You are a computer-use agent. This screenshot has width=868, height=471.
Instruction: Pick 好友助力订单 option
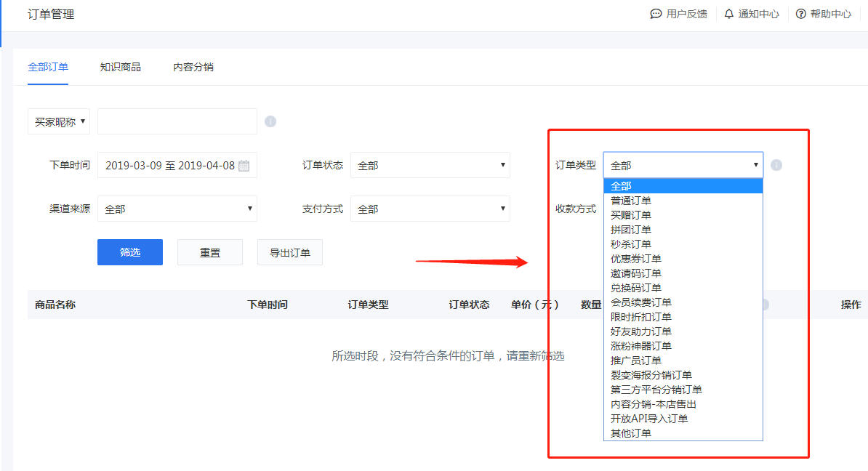(x=683, y=331)
